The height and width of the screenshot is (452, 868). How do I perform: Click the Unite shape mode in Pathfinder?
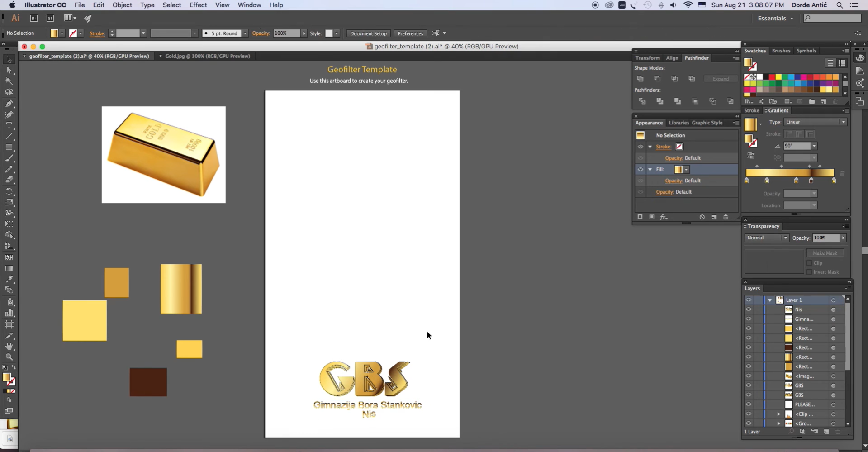[x=640, y=78]
